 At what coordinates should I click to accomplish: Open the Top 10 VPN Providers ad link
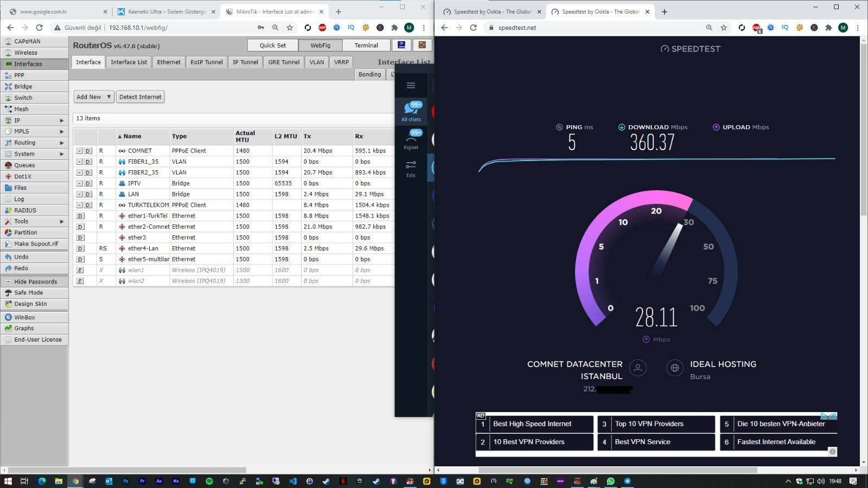(656, 424)
